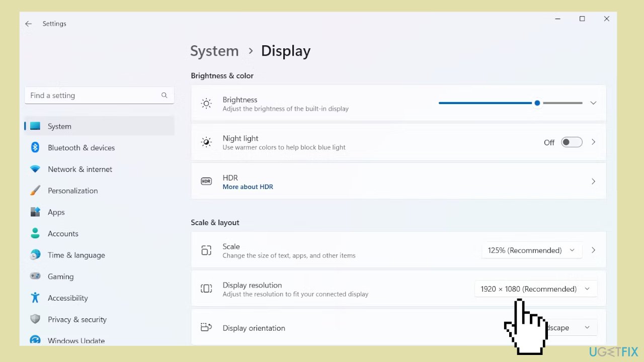
Task: Open the Display resolution dropdown
Action: [x=536, y=289]
